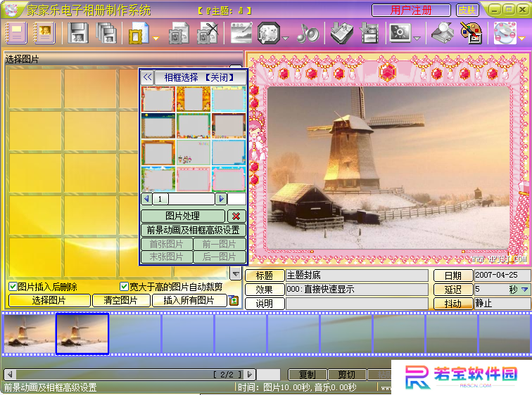532x395 pixels.
Task: Click 选择图片 button
Action: 49,300
